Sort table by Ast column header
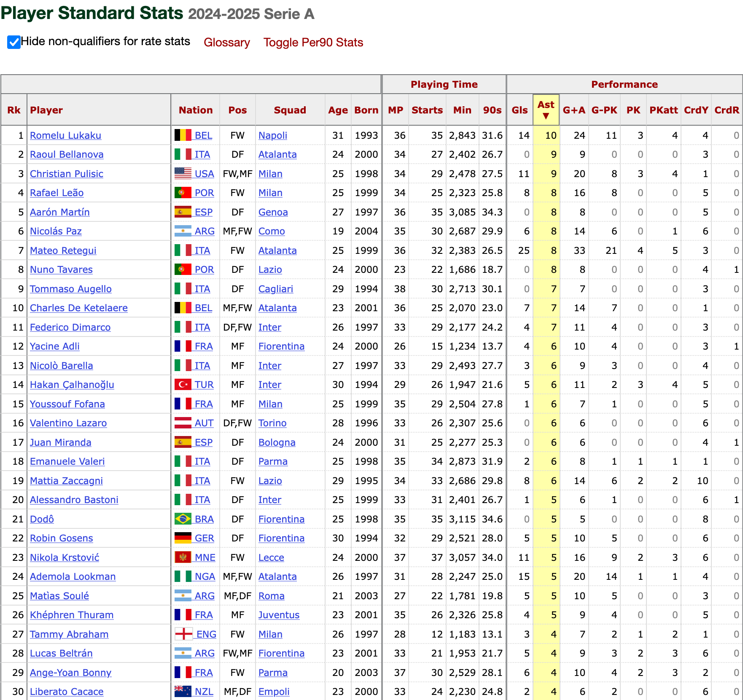This screenshot has height=700, width=743. (546, 110)
